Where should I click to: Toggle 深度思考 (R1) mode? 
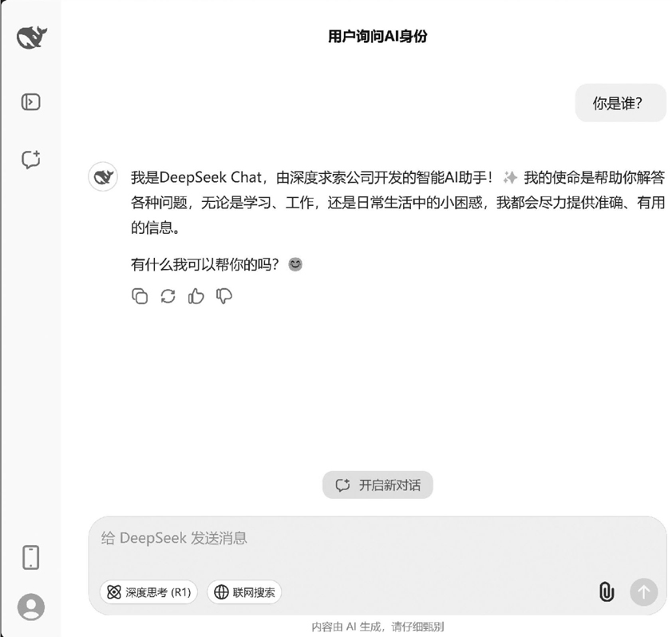pyautogui.click(x=148, y=592)
